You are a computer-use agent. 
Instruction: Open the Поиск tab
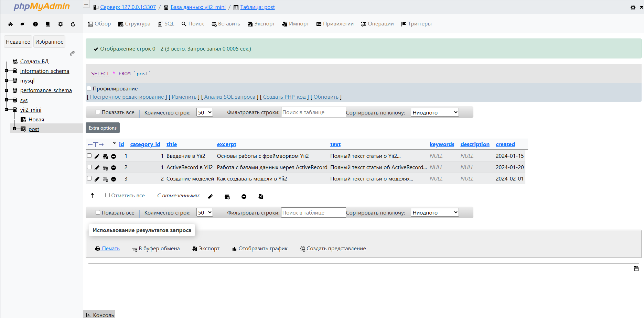[x=193, y=24]
